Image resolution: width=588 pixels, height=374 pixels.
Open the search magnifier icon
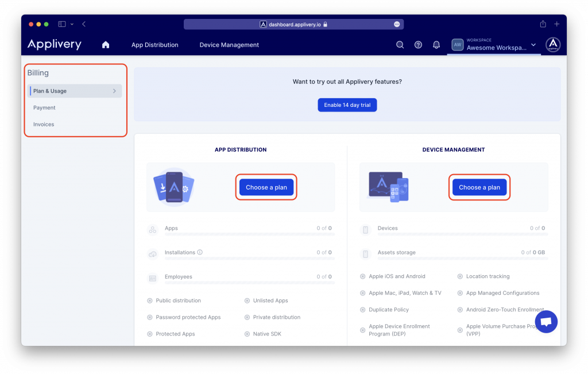(x=400, y=45)
